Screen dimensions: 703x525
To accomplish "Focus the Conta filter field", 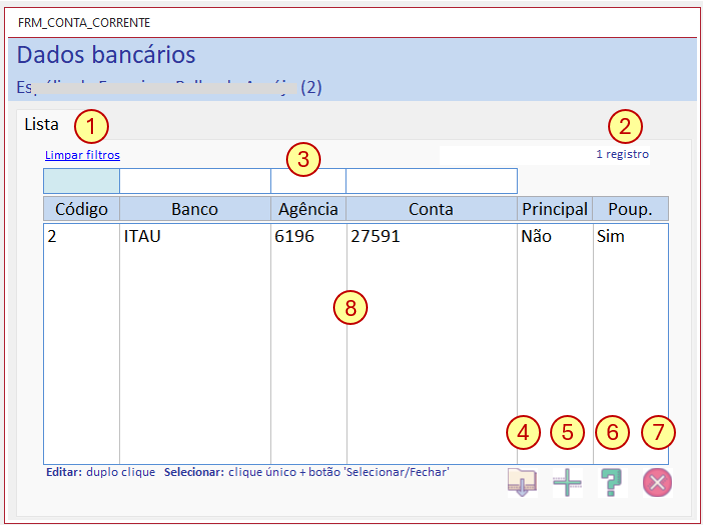I will point(432,181).
